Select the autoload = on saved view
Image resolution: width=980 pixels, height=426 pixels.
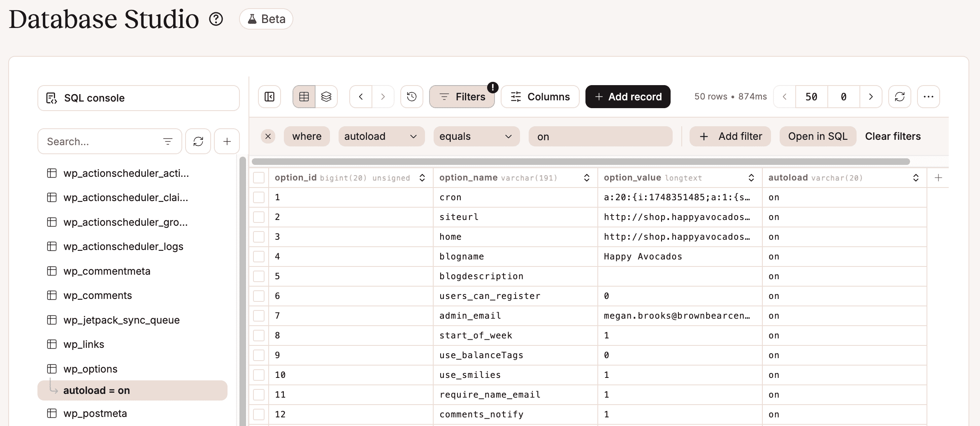(132, 390)
